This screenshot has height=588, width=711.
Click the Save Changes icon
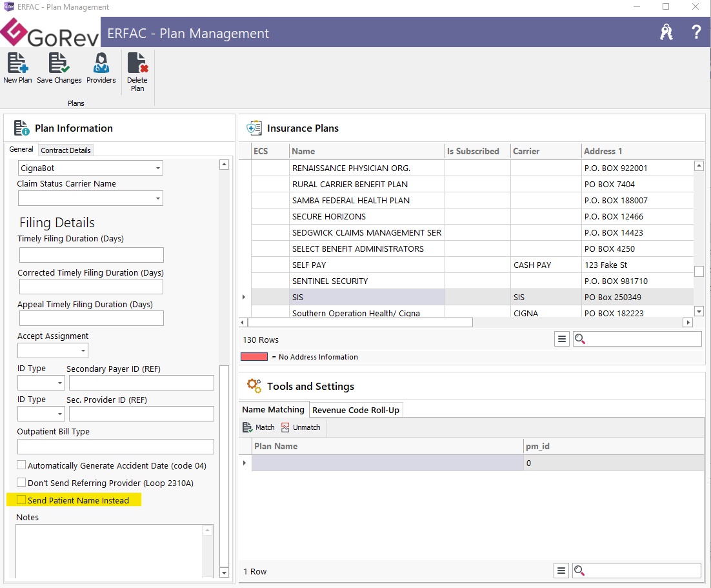pyautogui.click(x=59, y=63)
